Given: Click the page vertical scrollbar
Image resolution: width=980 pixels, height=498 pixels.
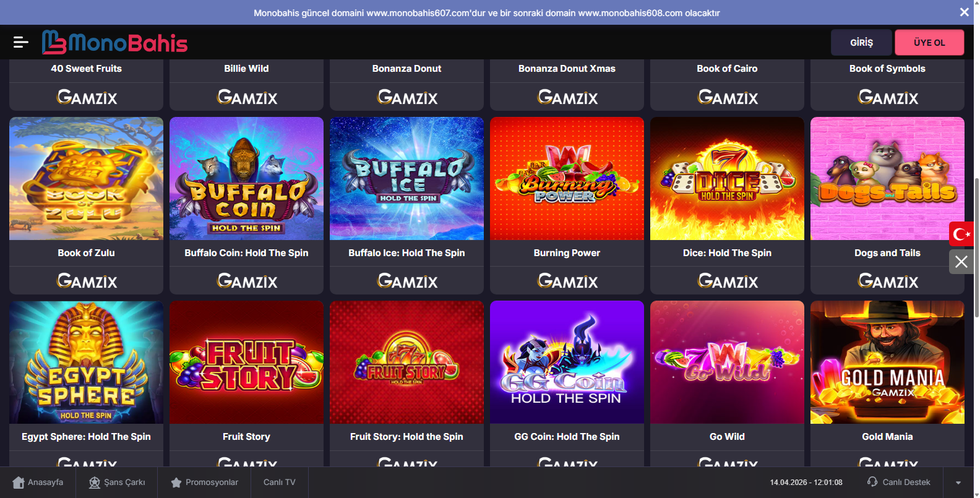Looking at the screenshot, I should click(x=977, y=247).
